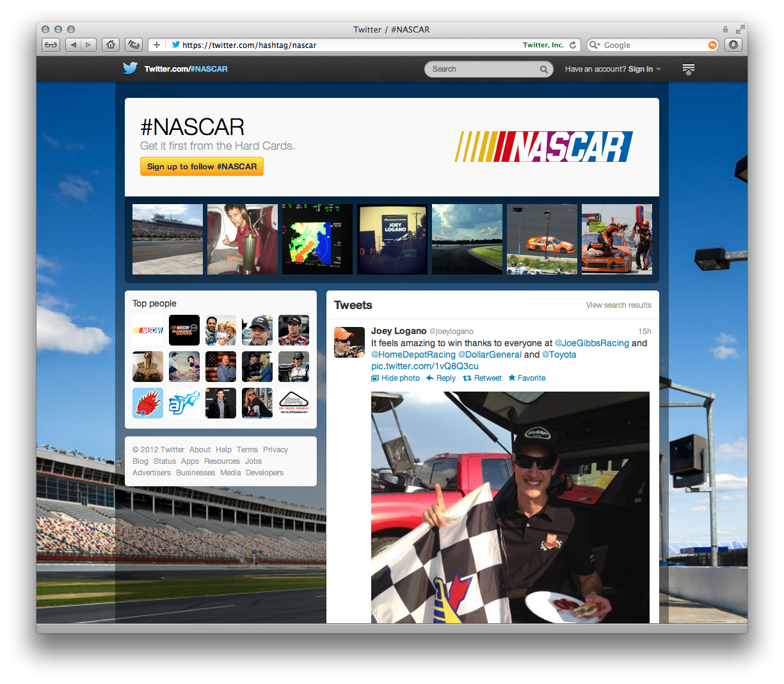The height and width of the screenshot is (684, 784).
Task: Open the Help footer link
Action: tap(223, 450)
